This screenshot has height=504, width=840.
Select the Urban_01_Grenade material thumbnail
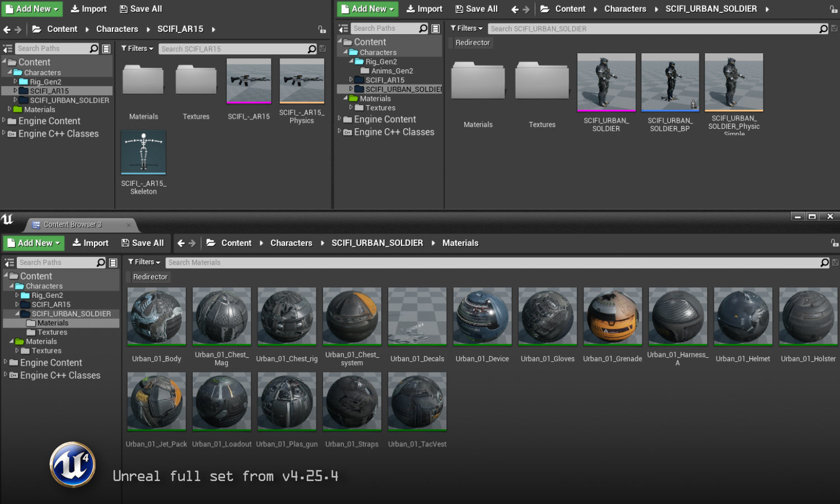point(613,316)
